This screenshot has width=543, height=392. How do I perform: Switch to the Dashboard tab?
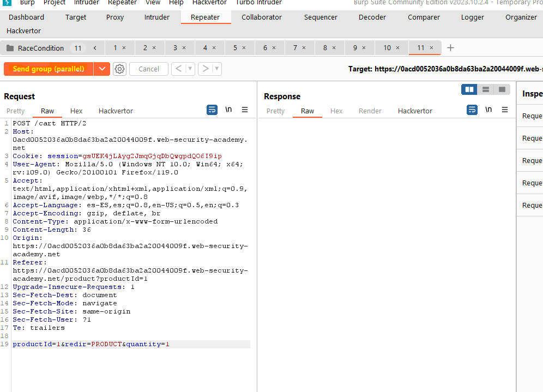coord(26,17)
